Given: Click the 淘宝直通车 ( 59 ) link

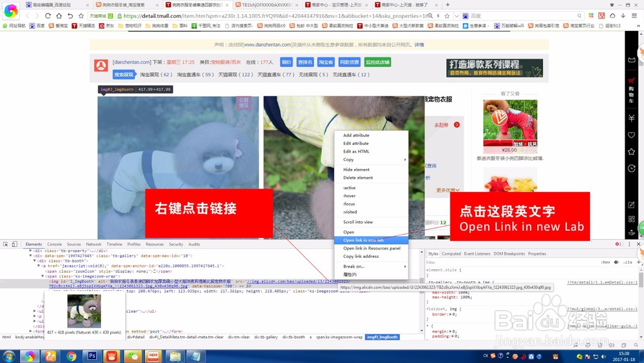Looking at the screenshot, I should pyautogui.click(x=196, y=74).
